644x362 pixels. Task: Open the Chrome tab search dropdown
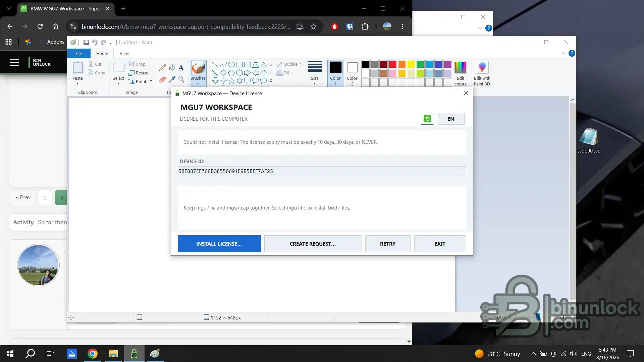[9, 8]
